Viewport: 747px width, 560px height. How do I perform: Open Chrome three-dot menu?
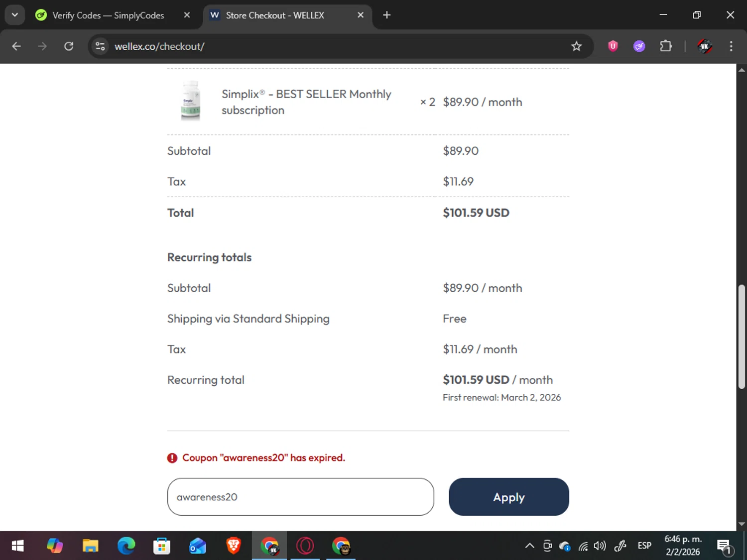731,46
